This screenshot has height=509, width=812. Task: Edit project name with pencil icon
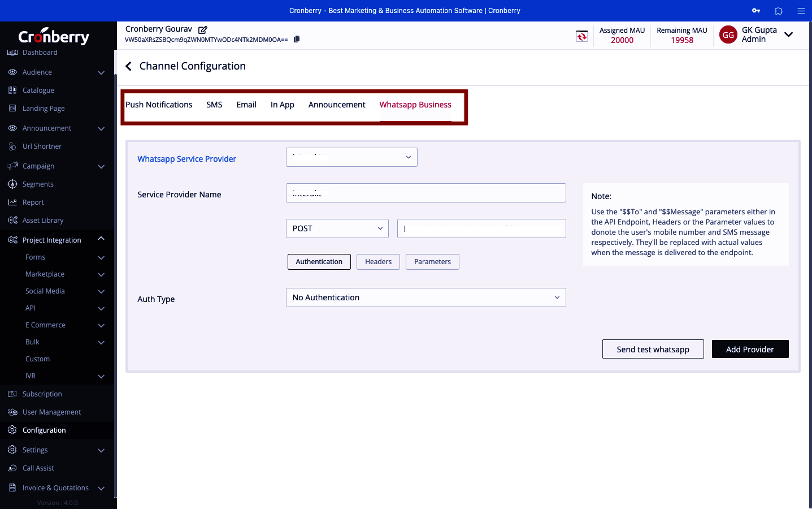203,29
